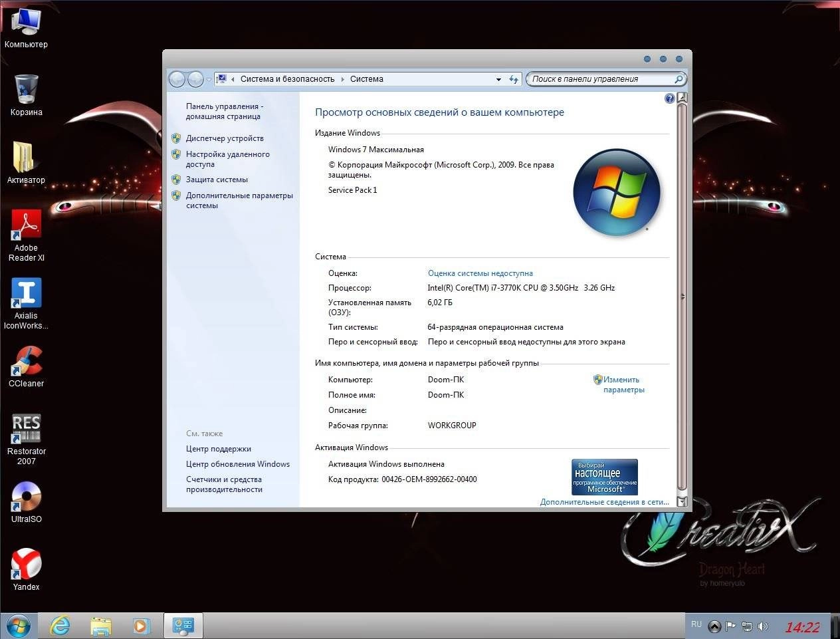Open the Корзина recycle bin icon
840x639 pixels.
click(x=26, y=95)
